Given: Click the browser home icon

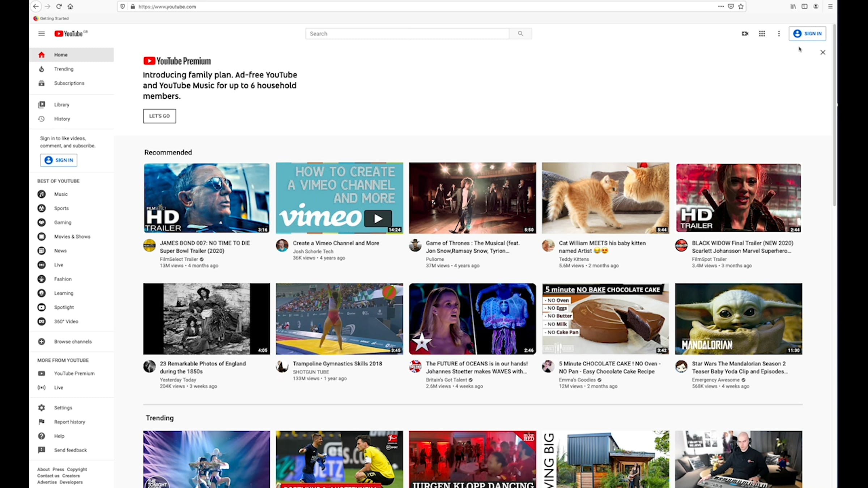Looking at the screenshot, I should tap(71, 7).
